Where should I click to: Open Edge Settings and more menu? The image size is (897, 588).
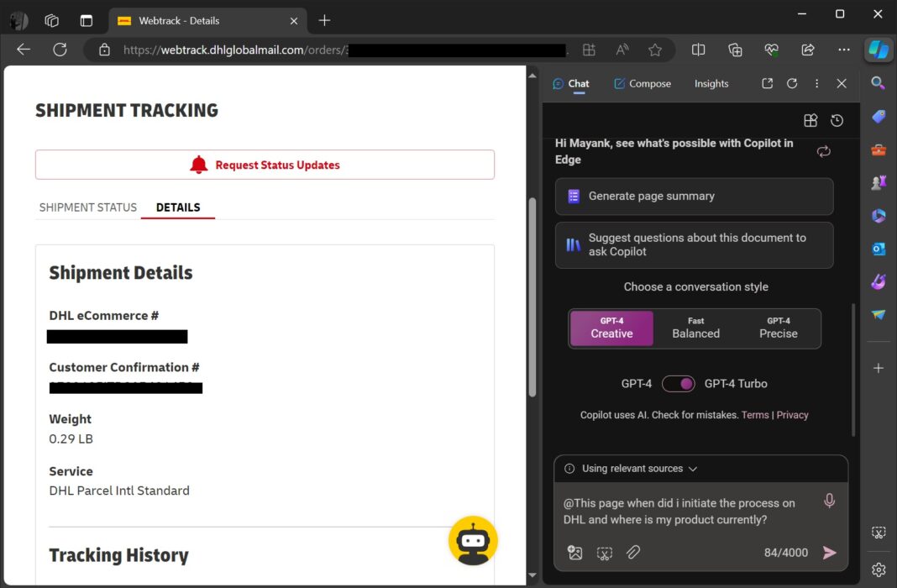pyautogui.click(x=844, y=50)
